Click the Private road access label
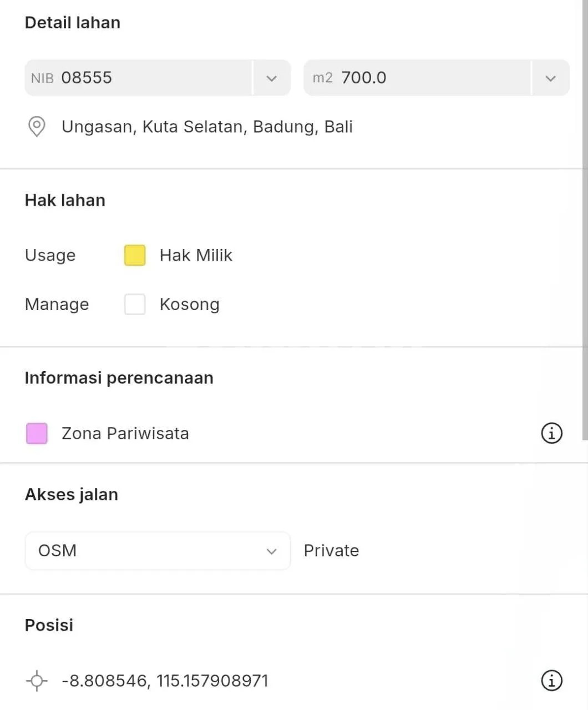Image resolution: width=588 pixels, height=710 pixels. point(331,551)
